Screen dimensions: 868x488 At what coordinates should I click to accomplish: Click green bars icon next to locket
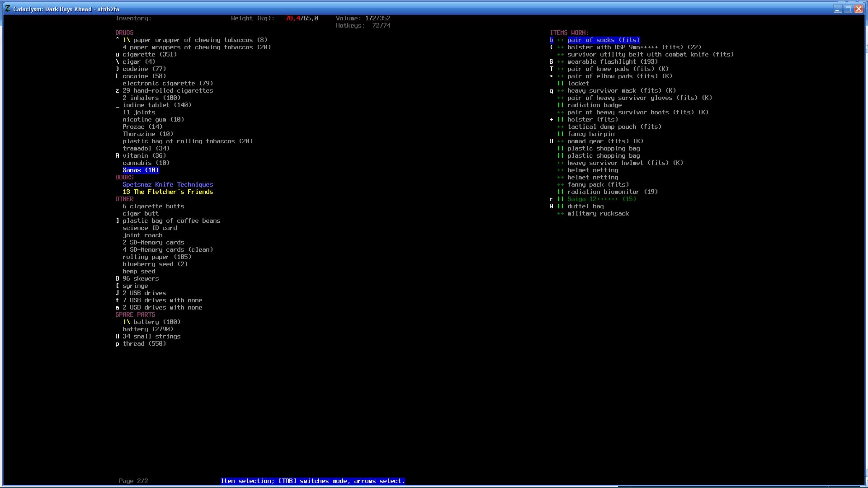[x=561, y=84]
